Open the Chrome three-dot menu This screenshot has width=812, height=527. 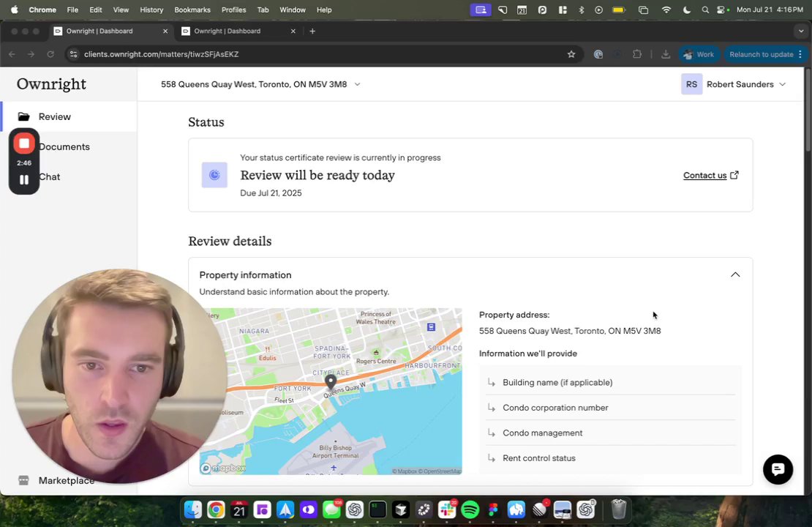click(x=800, y=54)
